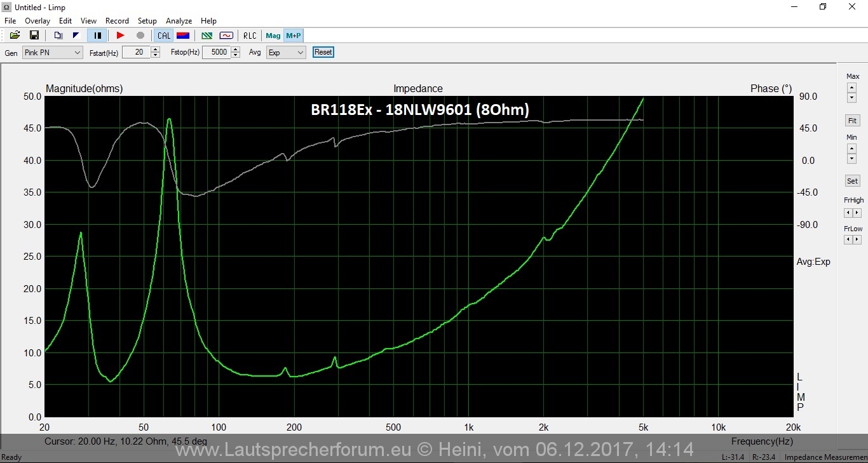This screenshot has height=463, width=868.
Task: Open the Analyze menu
Action: [x=179, y=21]
